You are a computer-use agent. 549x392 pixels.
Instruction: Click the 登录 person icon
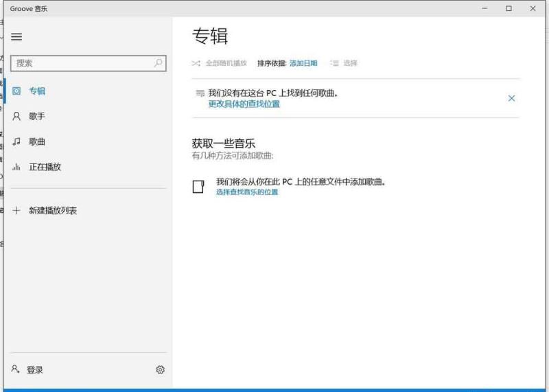(x=16, y=369)
